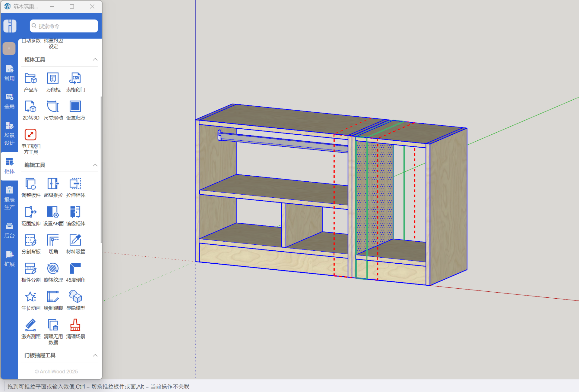Viewport: 579px width, 392px height.
Task: Select the 万能柜 cabinet tool
Action: pos(53,79)
